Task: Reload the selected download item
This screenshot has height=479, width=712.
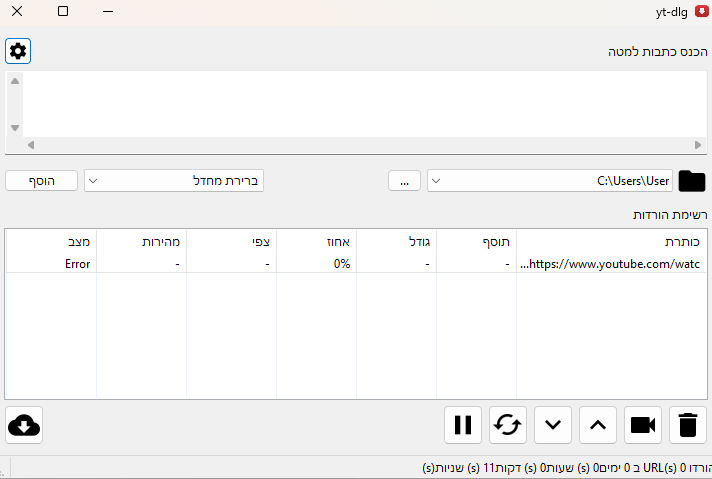Action: (x=508, y=425)
